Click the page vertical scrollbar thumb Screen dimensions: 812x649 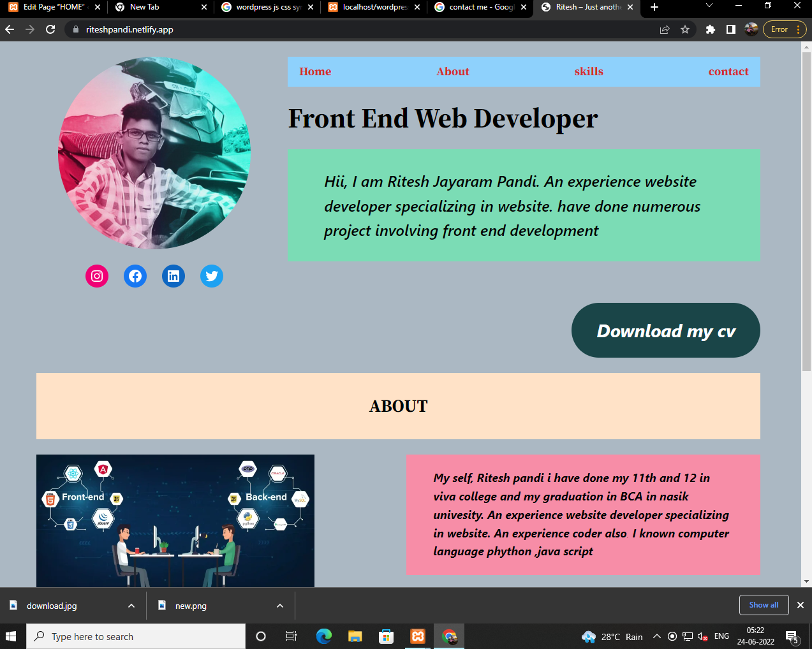tap(806, 210)
